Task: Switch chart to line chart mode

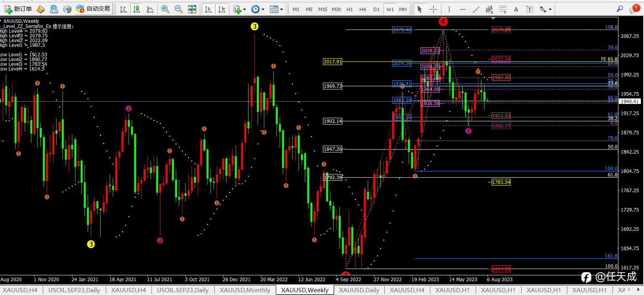Action: point(150,9)
